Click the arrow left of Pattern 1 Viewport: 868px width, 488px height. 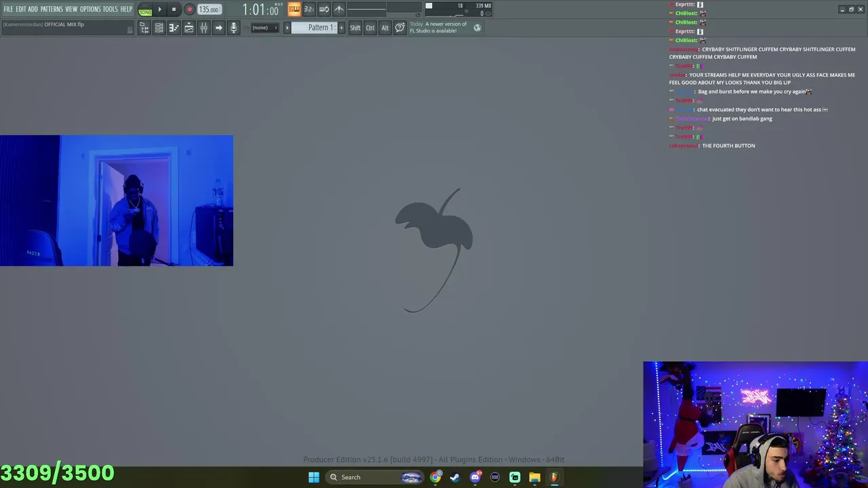(287, 28)
